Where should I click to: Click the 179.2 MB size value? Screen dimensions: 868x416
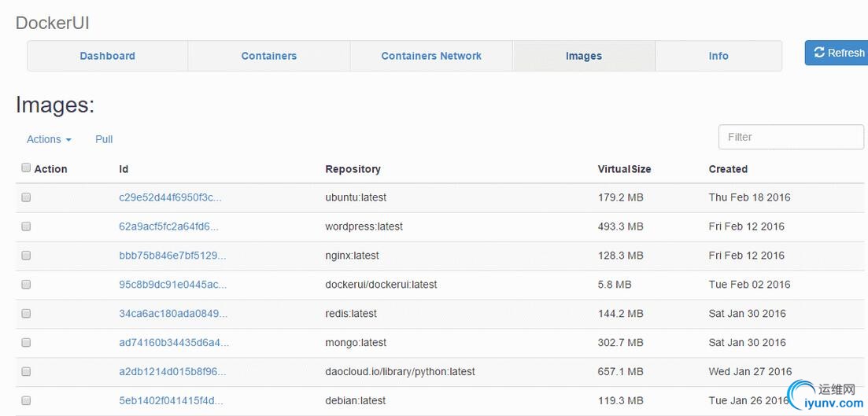pyautogui.click(x=621, y=197)
